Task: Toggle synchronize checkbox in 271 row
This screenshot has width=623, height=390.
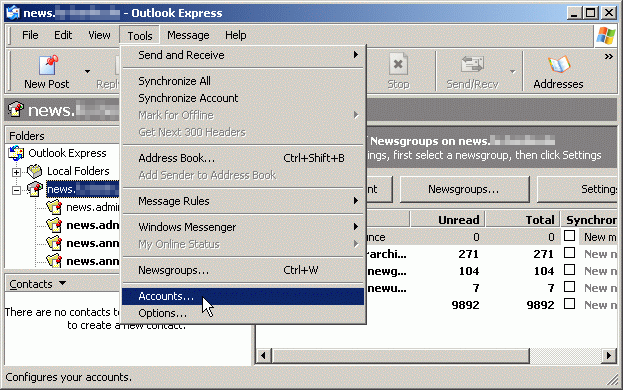Action: coord(569,253)
